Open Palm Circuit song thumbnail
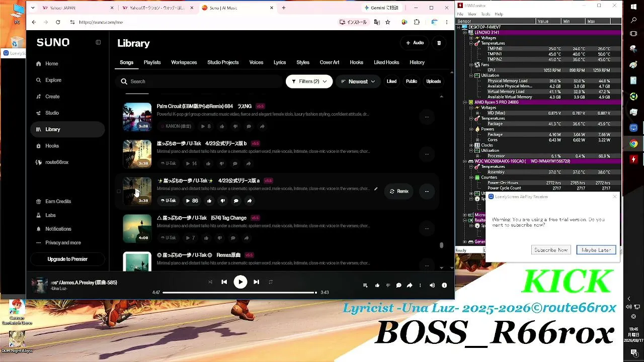 click(137, 117)
